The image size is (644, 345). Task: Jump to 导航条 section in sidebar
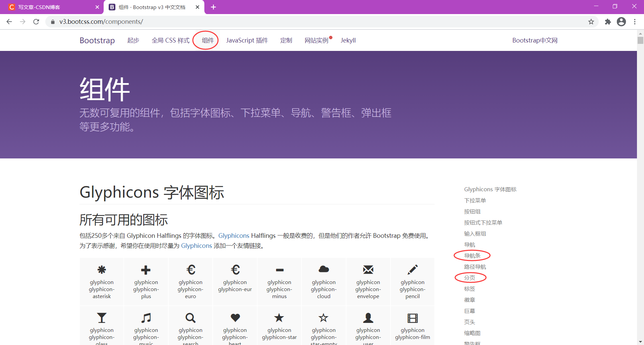tap(472, 256)
